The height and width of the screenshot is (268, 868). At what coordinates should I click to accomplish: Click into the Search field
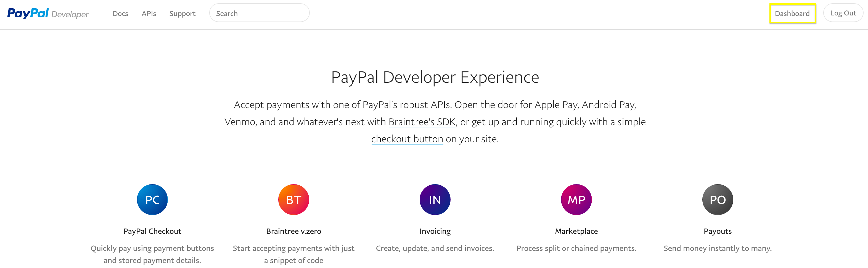pyautogui.click(x=260, y=14)
